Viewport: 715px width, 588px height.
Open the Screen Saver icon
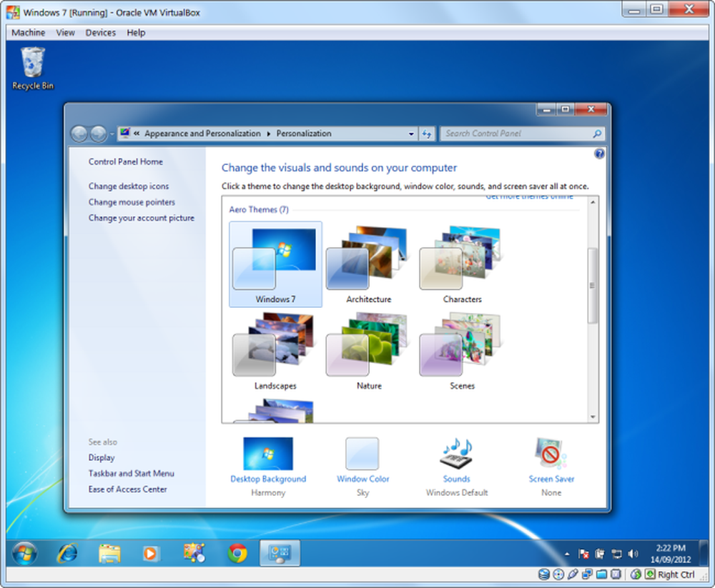(551, 453)
